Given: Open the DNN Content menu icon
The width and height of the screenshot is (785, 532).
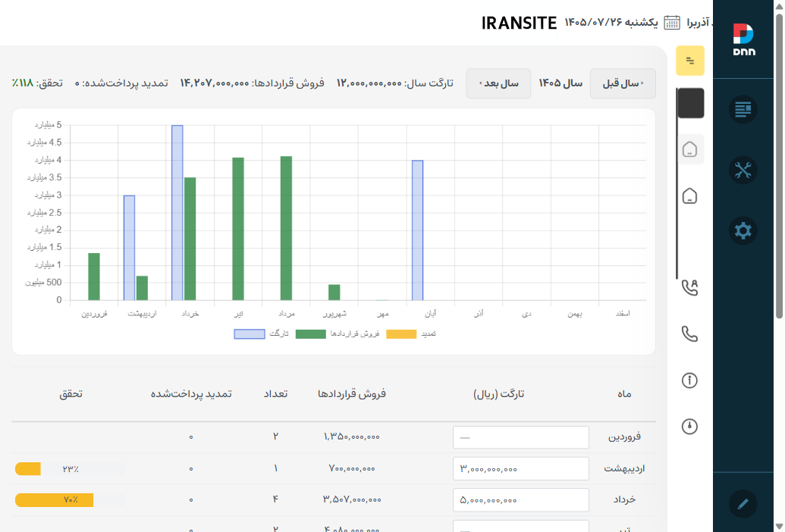Looking at the screenshot, I should [743, 109].
